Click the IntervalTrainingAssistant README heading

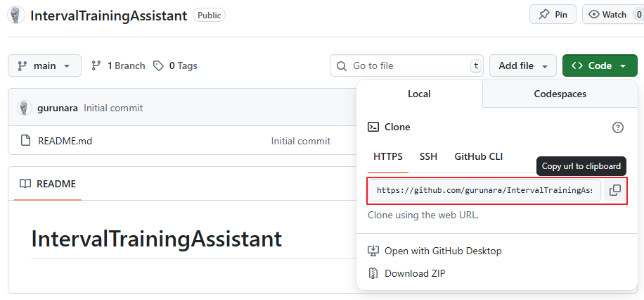(x=157, y=239)
